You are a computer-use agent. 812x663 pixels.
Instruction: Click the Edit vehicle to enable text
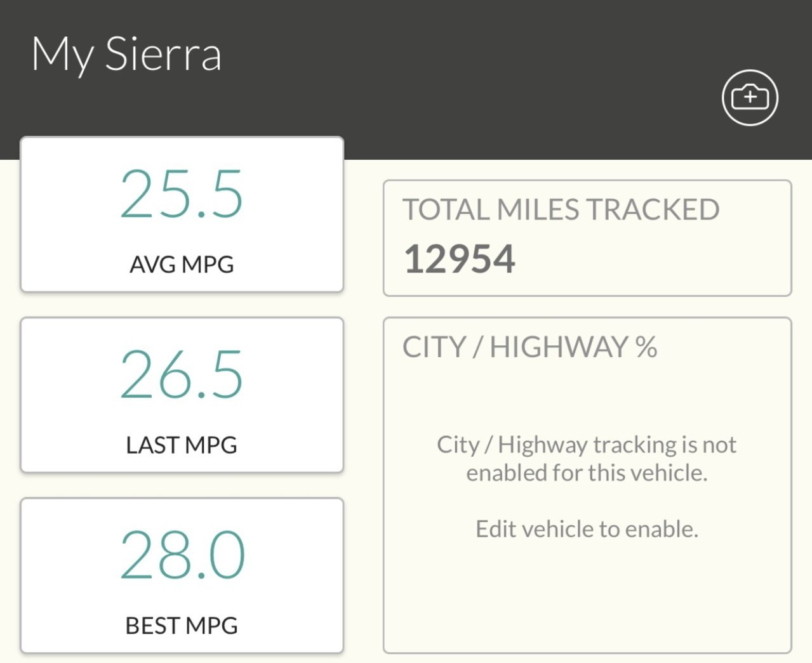pos(587,529)
